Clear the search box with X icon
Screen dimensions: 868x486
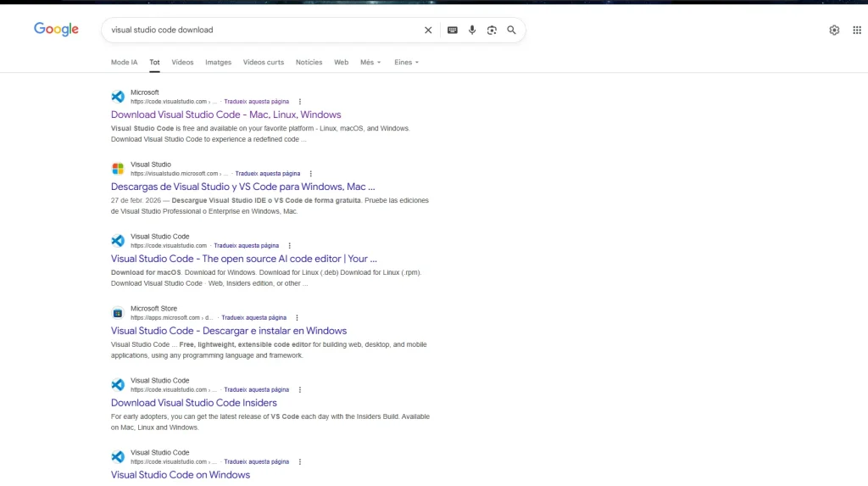[428, 30]
